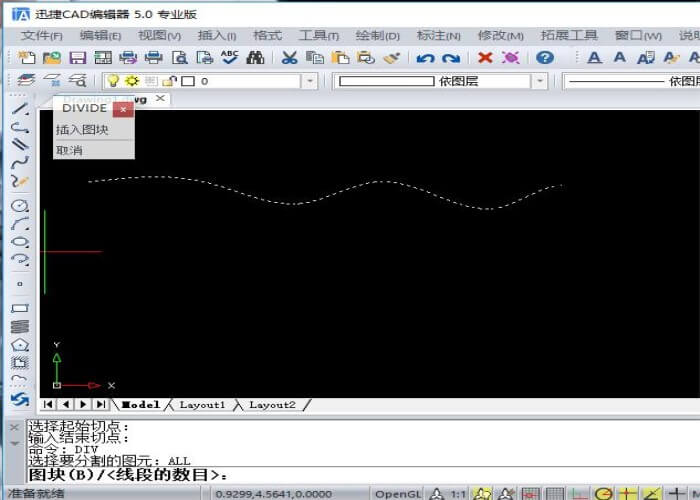Click the scissors Cut icon
The width and height of the screenshot is (700, 500).
point(289,59)
